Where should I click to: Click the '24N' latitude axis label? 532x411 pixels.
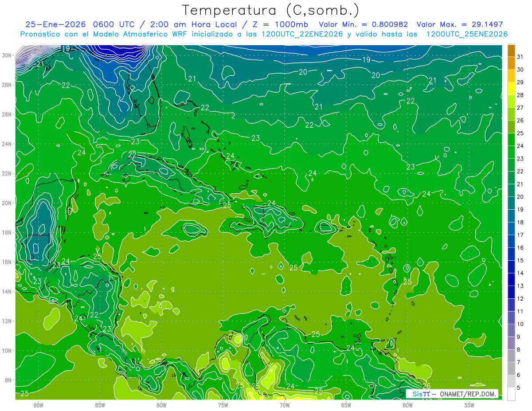(8, 144)
